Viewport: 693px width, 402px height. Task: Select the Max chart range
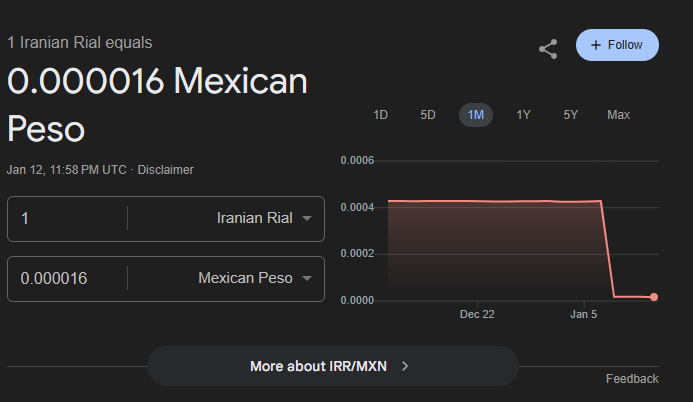tap(618, 115)
